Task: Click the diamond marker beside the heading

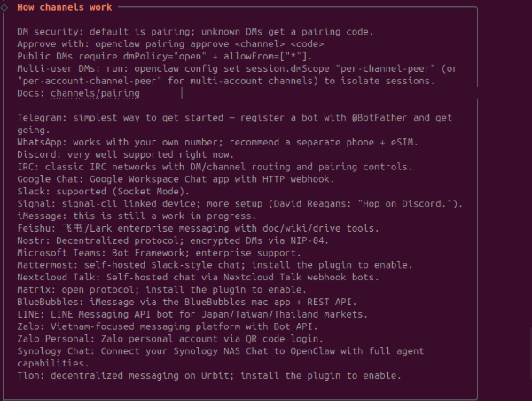Action: tap(5, 8)
